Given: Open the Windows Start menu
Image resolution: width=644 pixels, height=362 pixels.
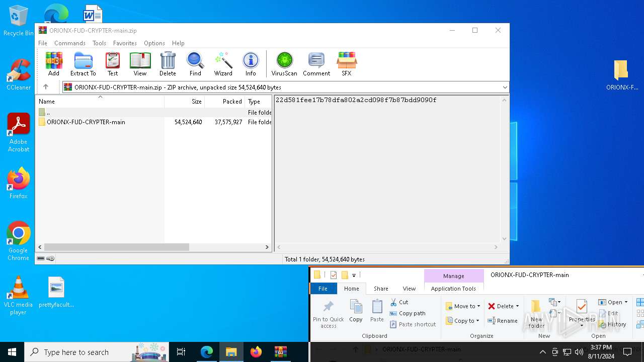Looking at the screenshot, I should point(12,352).
